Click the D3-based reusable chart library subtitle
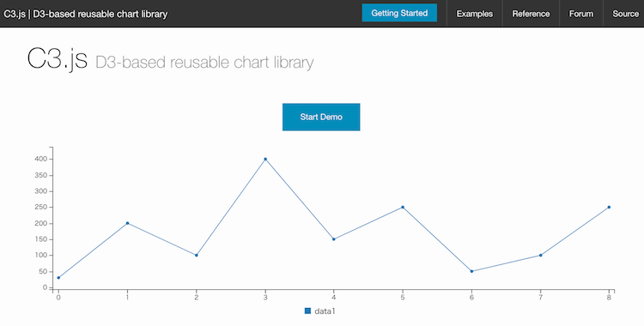The height and width of the screenshot is (326, 644). coord(204,63)
